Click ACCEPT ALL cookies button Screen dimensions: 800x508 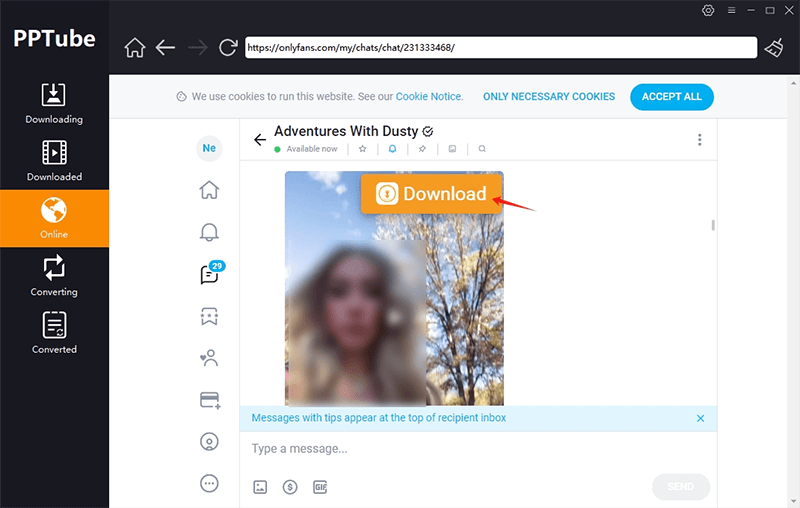click(x=671, y=97)
